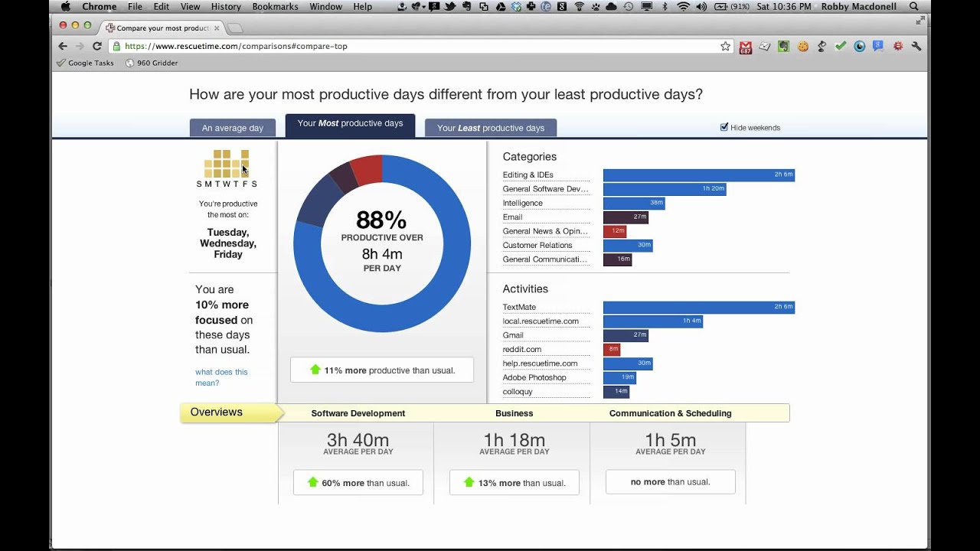
Task: Click the General Software Dev category label
Action: pos(545,188)
